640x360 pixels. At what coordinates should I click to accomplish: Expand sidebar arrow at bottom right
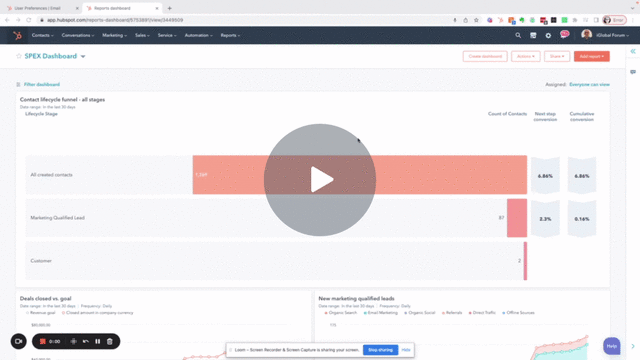(633, 346)
